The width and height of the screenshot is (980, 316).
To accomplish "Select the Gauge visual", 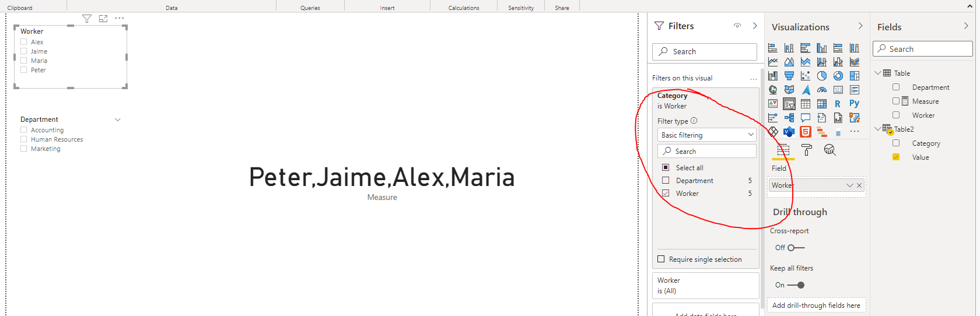I will (822, 90).
